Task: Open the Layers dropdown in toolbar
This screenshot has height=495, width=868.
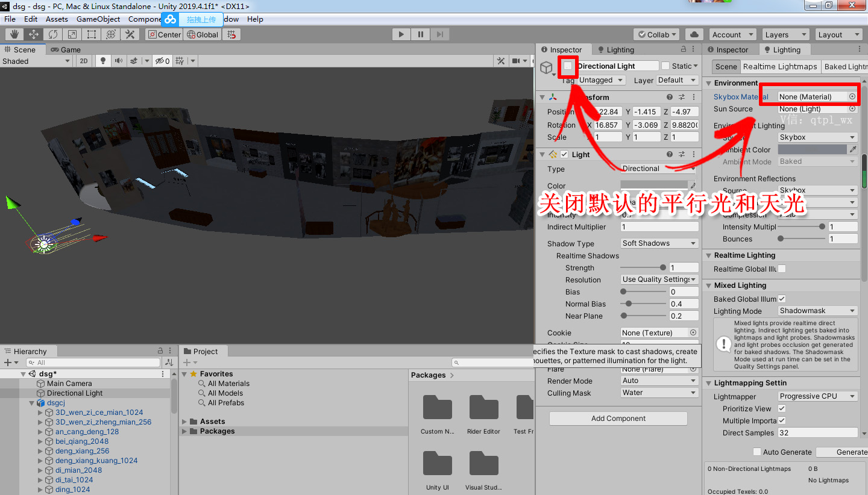Action: click(x=785, y=34)
